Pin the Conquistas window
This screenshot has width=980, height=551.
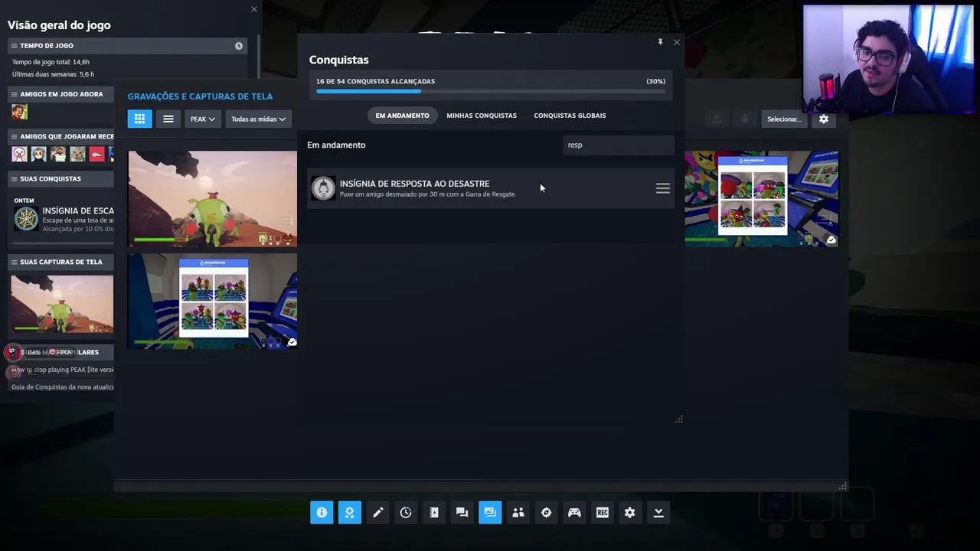point(660,42)
